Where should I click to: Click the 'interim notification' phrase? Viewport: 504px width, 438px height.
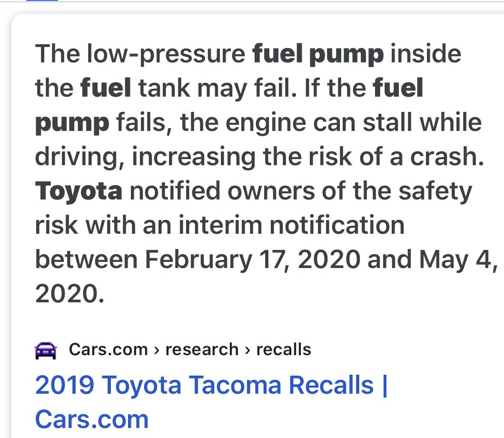[x=292, y=225]
